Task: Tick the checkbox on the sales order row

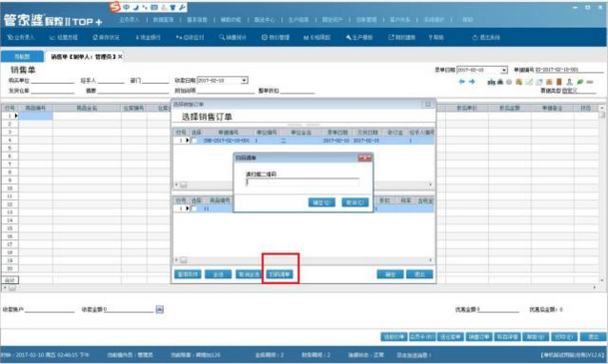Action: 194,141
